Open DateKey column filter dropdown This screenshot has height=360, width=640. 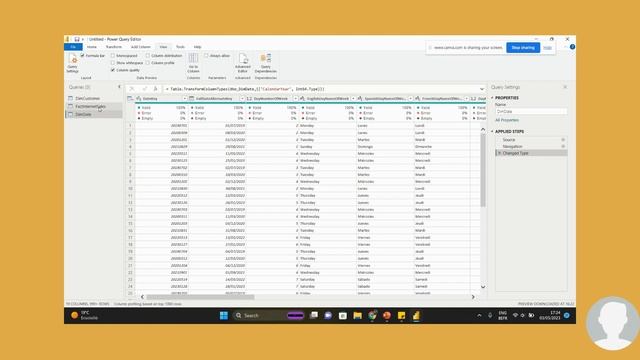[x=184, y=98]
